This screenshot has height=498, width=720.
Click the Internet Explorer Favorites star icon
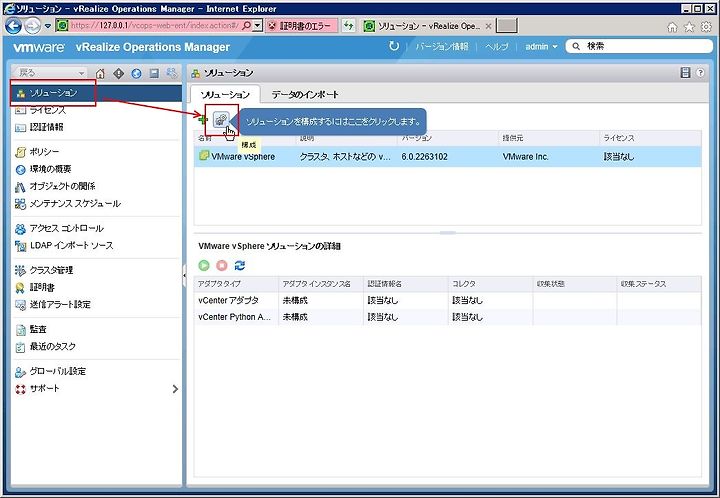point(689,27)
